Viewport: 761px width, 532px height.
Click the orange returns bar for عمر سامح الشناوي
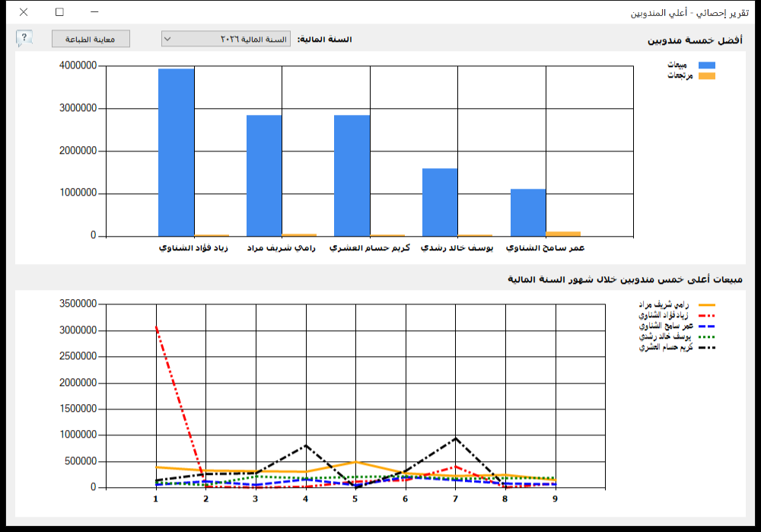pos(563,234)
